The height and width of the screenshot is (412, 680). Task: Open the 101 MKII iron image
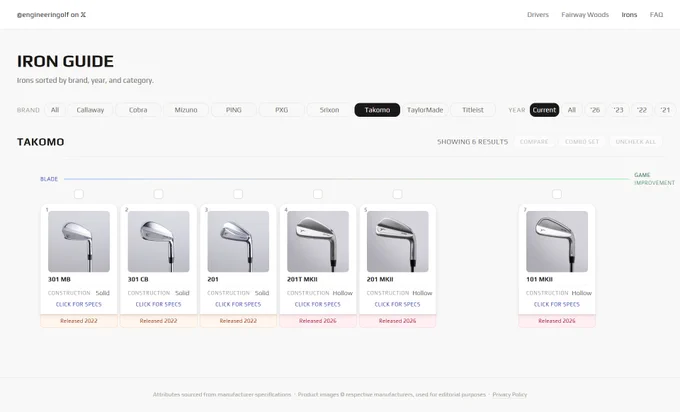(x=557, y=242)
